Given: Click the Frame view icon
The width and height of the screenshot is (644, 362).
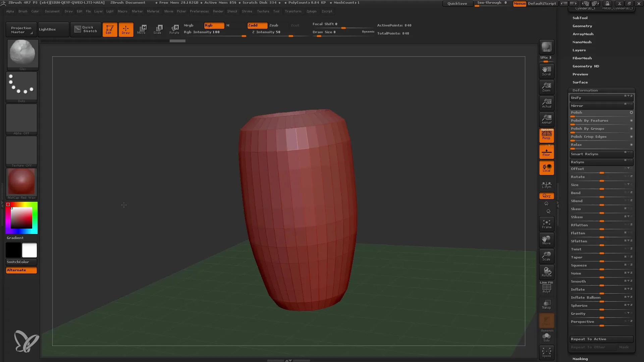Looking at the screenshot, I should (546, 224).
